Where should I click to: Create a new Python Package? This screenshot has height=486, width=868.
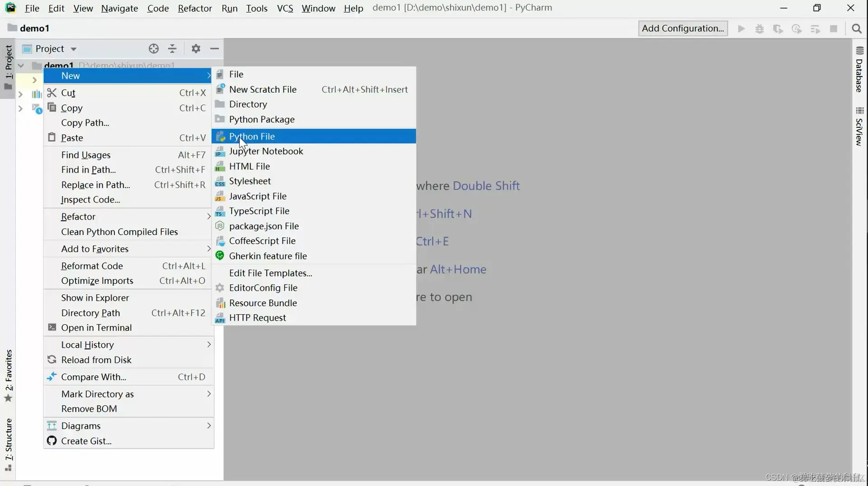(314, 119)
